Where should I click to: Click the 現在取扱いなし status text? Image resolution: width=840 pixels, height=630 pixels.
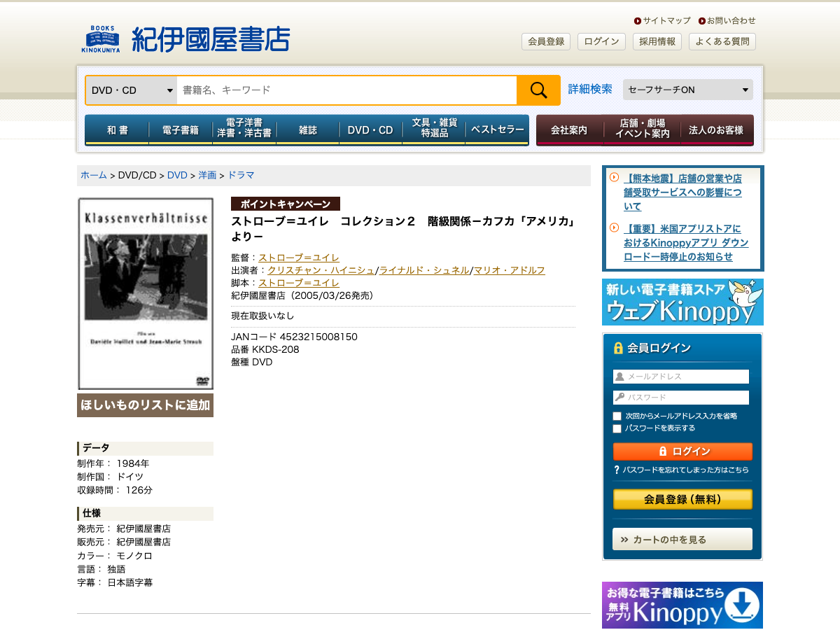coord(262,316)
